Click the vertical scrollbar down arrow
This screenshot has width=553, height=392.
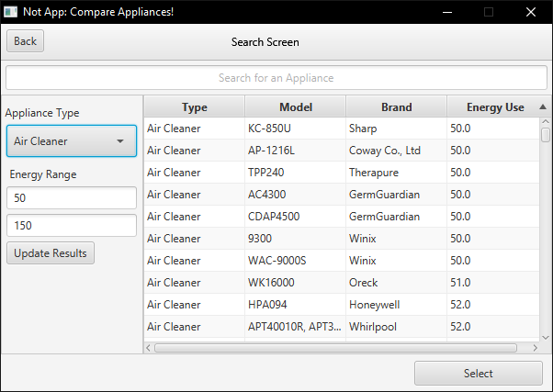pos(546,337)
